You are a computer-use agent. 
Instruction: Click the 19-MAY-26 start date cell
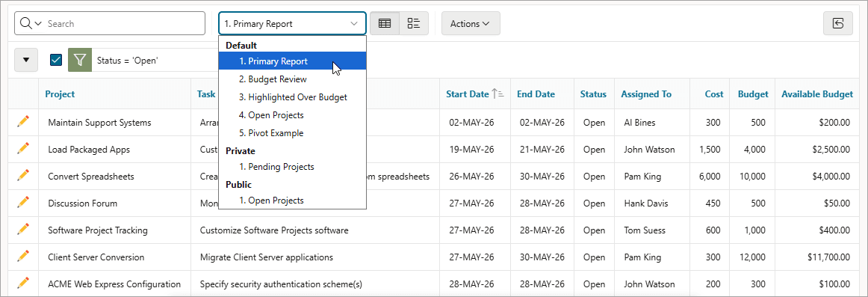coord(474,150)
